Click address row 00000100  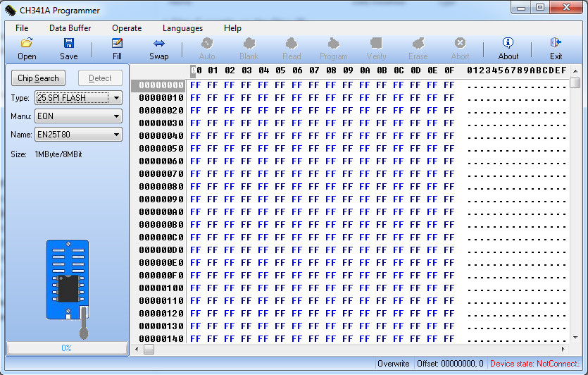point(161,288)
